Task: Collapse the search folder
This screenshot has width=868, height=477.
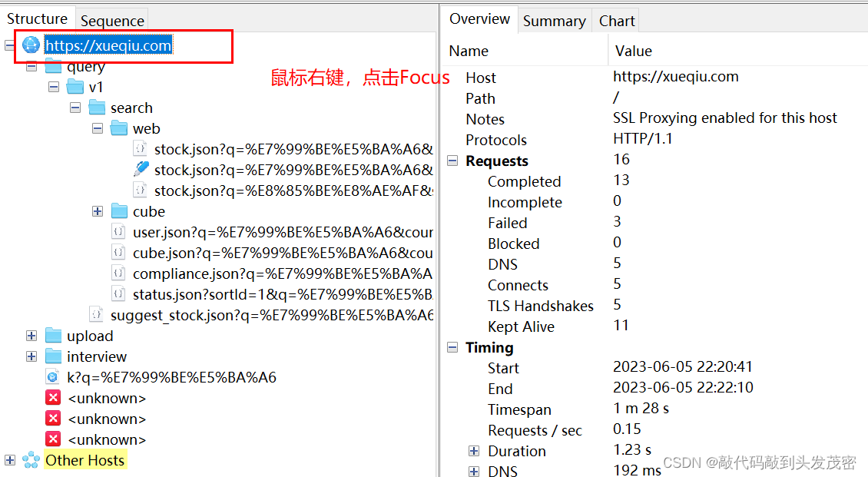Action: tap(75, 108)
